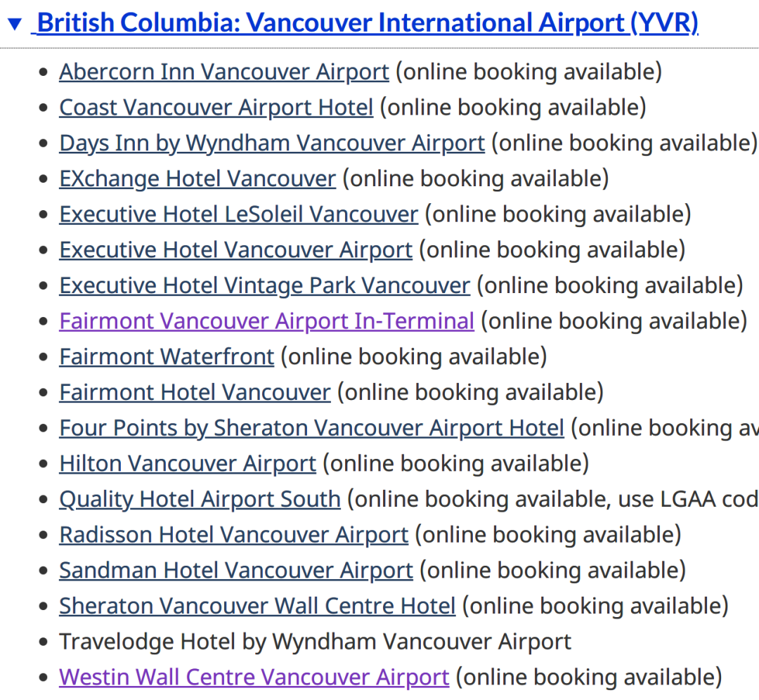
Task: Open Abercorn Inn Vancouver Airport link
Action: (224, 72)
